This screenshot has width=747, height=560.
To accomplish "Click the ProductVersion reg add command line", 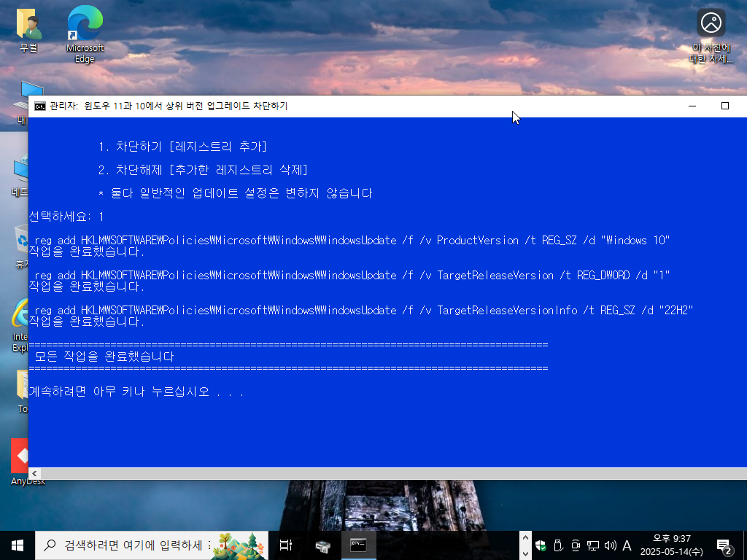I will (x=352, y=240).
